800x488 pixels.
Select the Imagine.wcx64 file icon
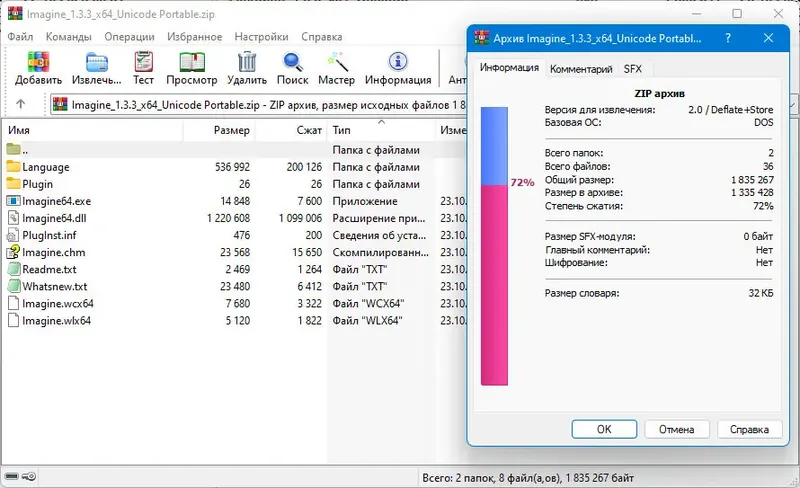coord(13,303)
